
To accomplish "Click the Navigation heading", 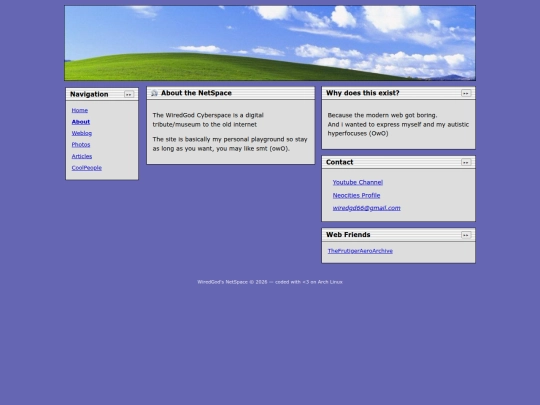I will tap(89, 94).
